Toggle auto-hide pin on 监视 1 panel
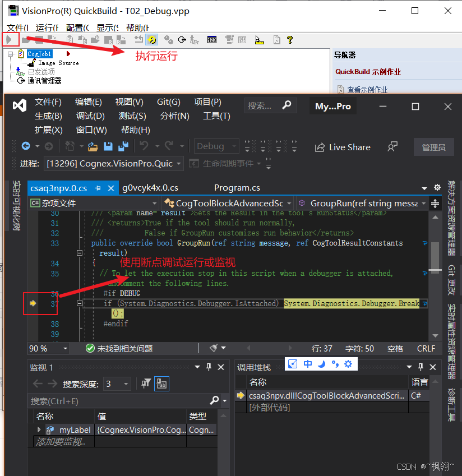Screen dimensions: 462x476 pyautogui.click(x=209, y=367)
